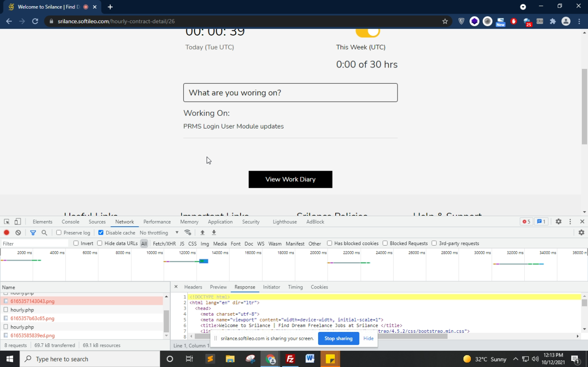
Task: Click the DevTools inspect element icon
Action: (x=7, y=222)
